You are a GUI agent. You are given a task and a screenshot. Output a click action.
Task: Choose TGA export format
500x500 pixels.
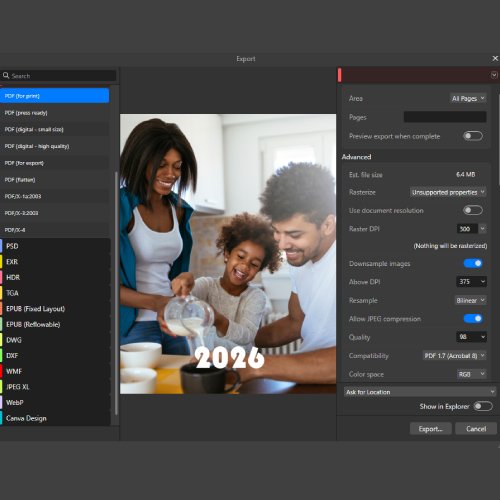(55, 293)
